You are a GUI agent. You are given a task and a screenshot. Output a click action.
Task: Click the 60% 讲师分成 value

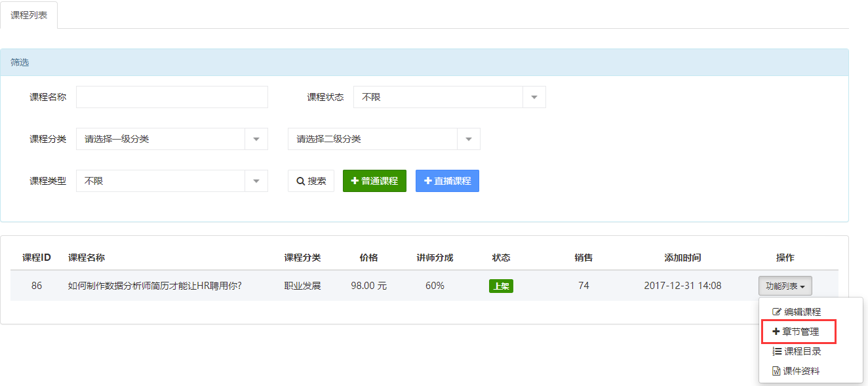pyautogui.click(x=435, y=286)
